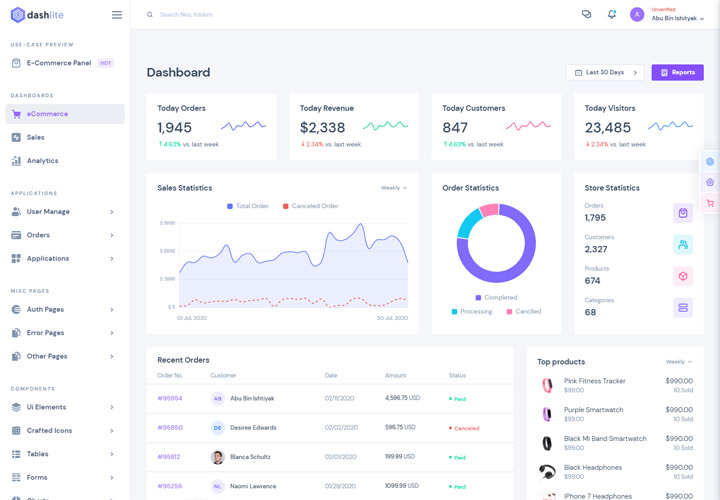Image resolution: width=720 pixels, height=500 pixels.
Task: Toggle the Total Order legend in Sales Statistics
Action: [x=248, y=206]
